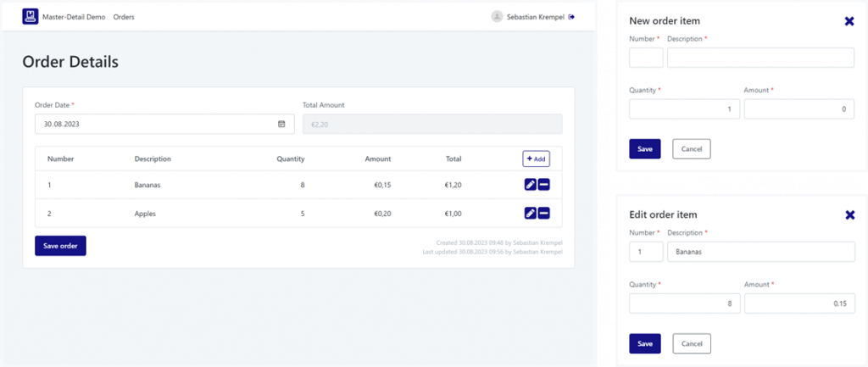Viewport: 868px width, 367px height.
Task: Remove the Apples order item
Action: [x=544, y=213]
